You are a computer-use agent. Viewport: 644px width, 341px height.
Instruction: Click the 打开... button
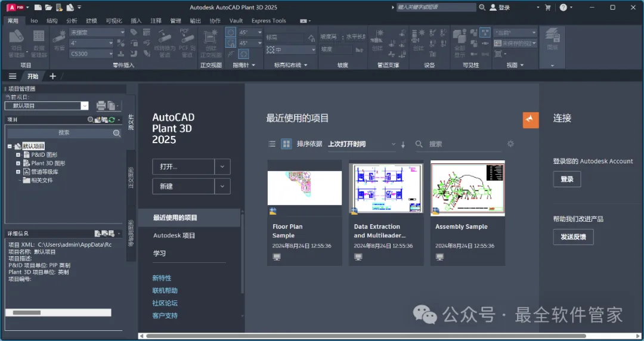point(183,167)
